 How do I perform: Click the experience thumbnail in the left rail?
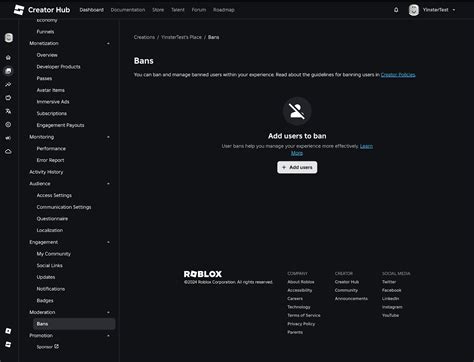click(x=9, y=38)
